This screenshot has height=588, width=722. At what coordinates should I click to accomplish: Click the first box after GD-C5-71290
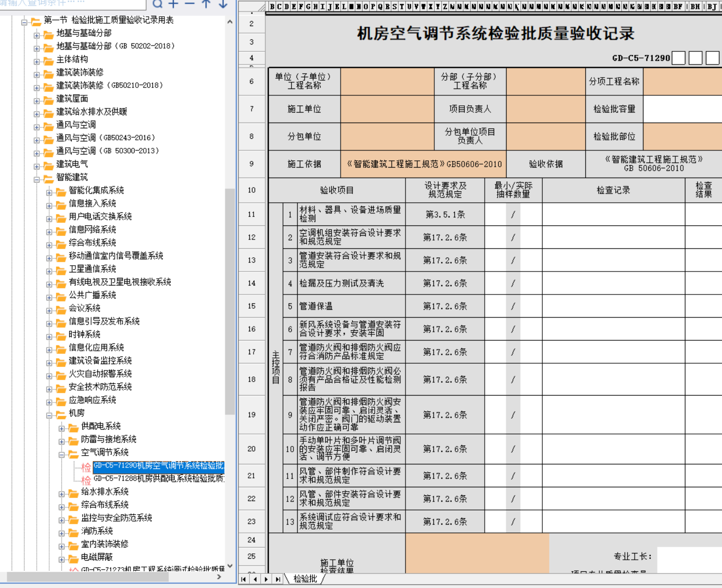(679, 58)
